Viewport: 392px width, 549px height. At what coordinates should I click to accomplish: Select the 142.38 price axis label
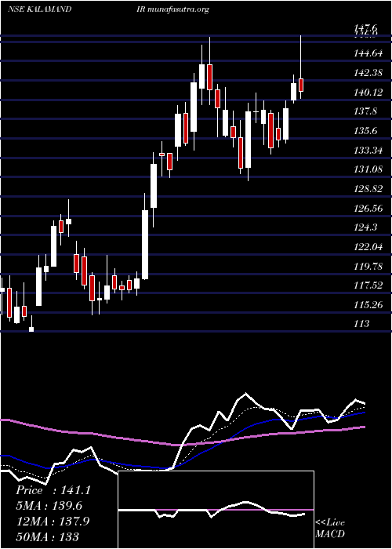coord(368,73)
